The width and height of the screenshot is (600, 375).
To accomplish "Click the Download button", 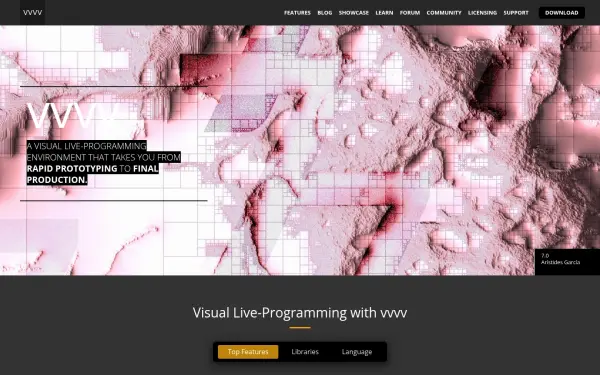I will click(562, 13).
